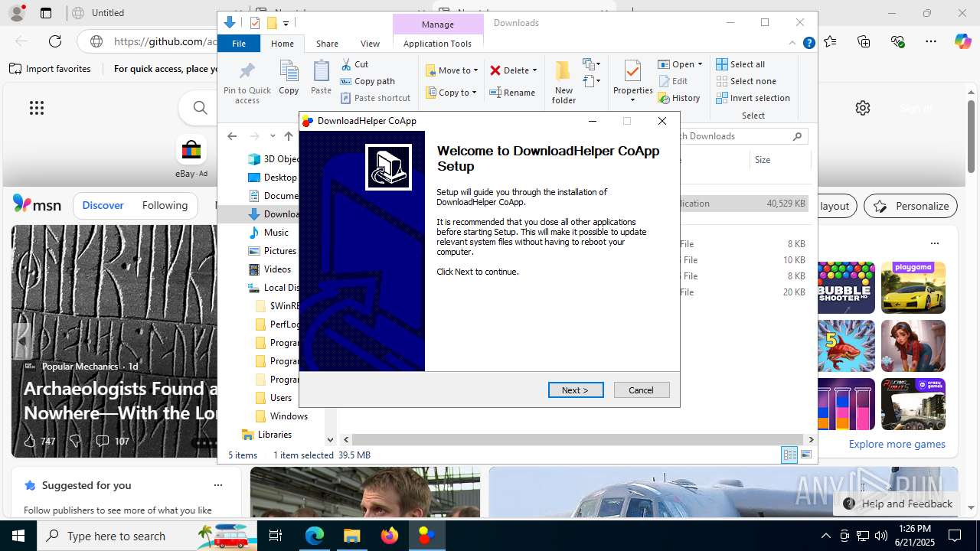Open MSN settings gear icon
The width and height of the screenshot is (980, 551).
pyautogui.click(x=863, y=108)
